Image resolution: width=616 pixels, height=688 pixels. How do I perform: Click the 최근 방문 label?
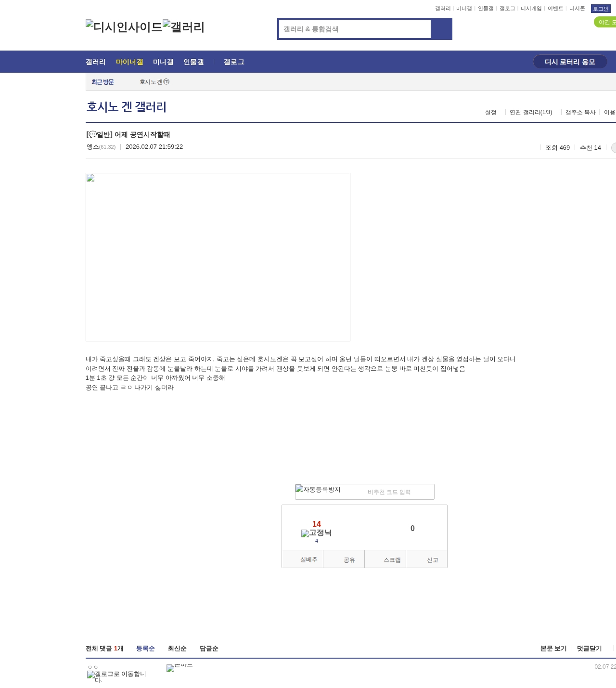103,82
